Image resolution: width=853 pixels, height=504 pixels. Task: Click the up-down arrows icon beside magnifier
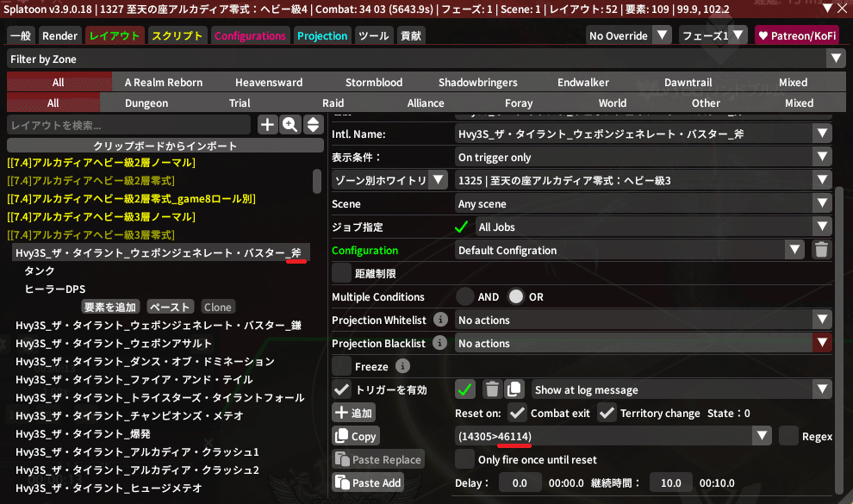tap(312, 125)
